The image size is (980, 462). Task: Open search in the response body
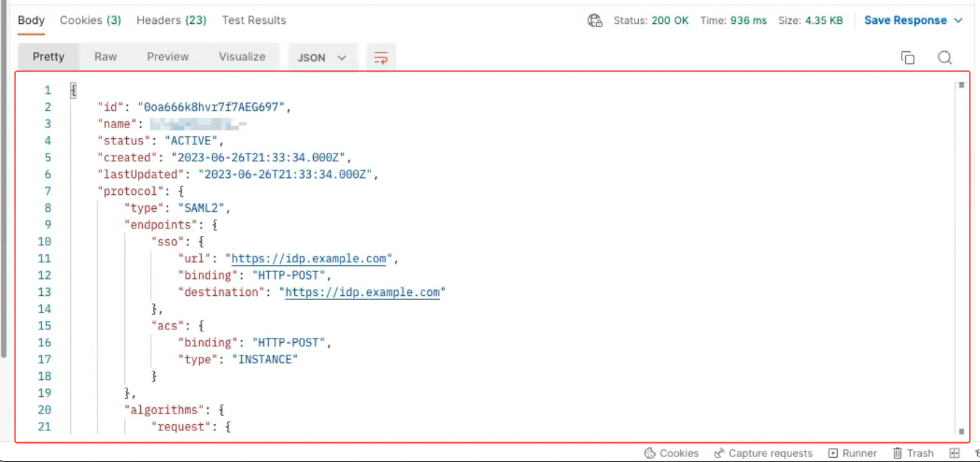(x=945, y=57)
